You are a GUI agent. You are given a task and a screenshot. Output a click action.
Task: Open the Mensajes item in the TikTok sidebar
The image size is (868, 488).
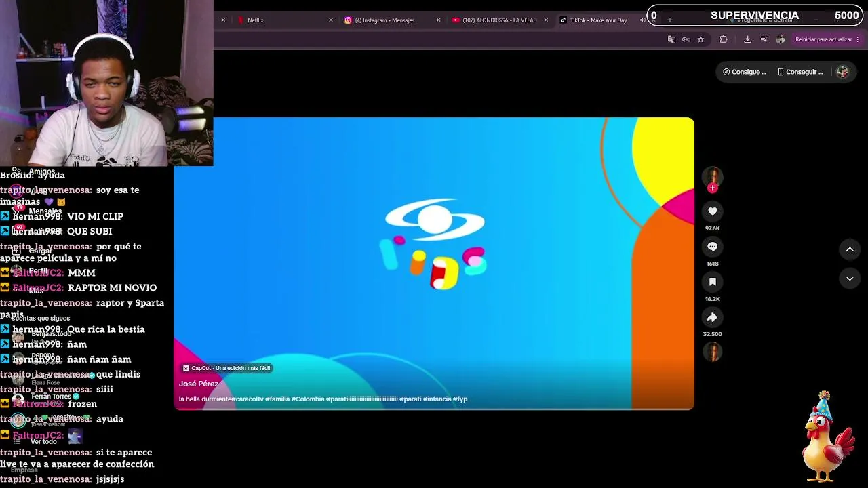pyautogui.click(x=45, y=211)
